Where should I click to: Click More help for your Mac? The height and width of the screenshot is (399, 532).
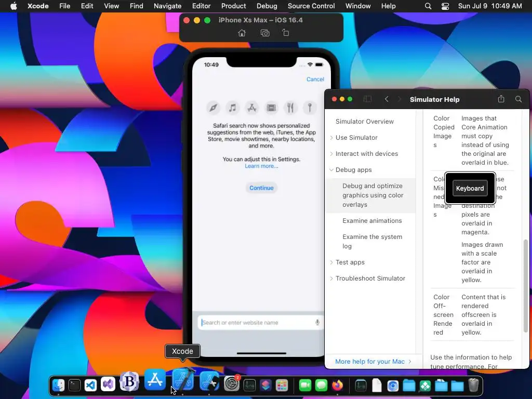point(373,362)
